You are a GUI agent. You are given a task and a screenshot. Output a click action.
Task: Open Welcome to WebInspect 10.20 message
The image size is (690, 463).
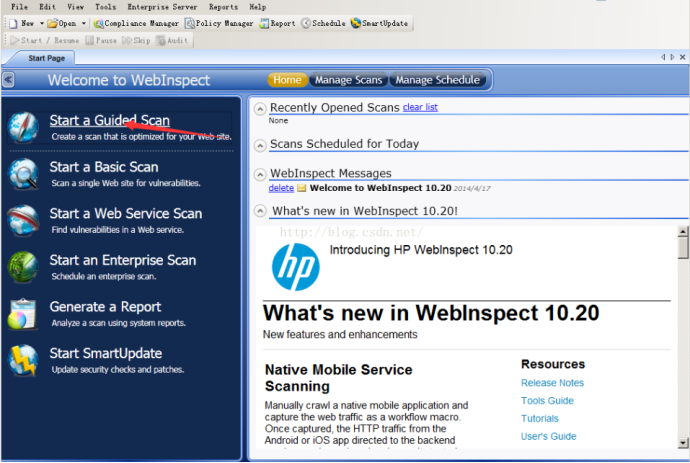click(381, 188)
